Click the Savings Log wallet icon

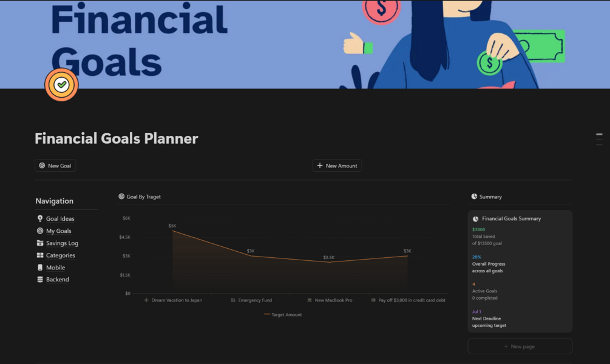[x=40, y=243]
